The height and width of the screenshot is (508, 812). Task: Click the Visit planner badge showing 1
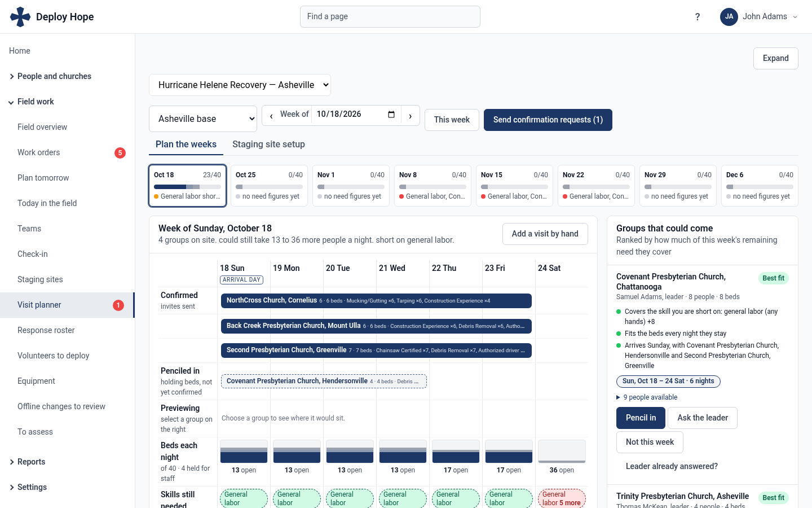tap(118, 305)
